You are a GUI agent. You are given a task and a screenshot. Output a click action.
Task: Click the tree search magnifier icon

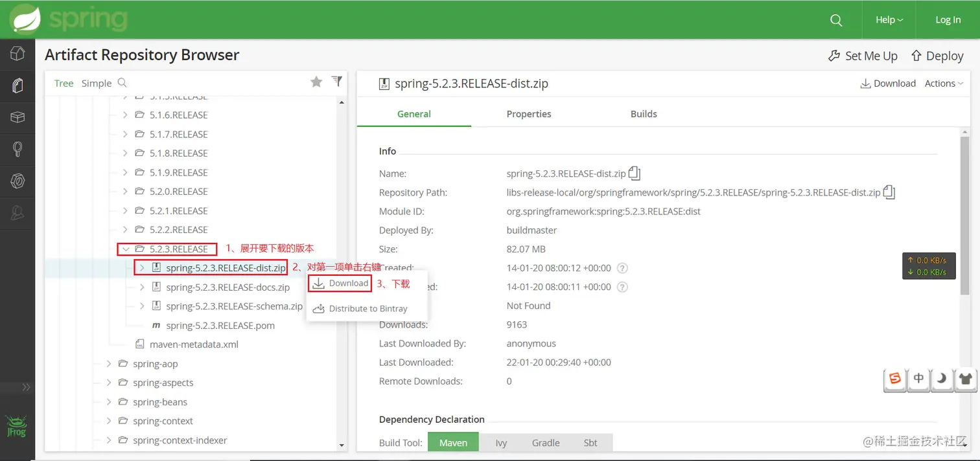(x=122, y=83)
